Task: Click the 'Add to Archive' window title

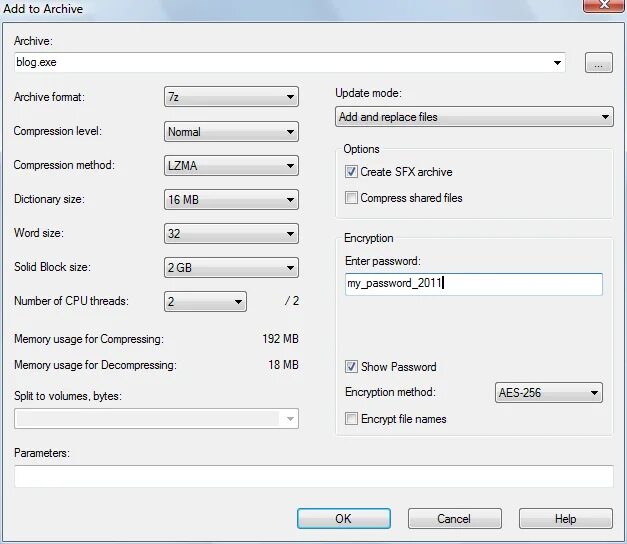Action: click(43, 8)
